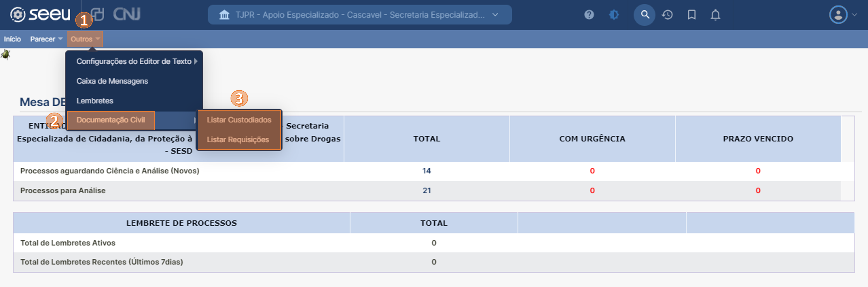
Task: Click 'Processos aguardando Ciência e Análise (Novos)' label
Action: pos(110,171)
